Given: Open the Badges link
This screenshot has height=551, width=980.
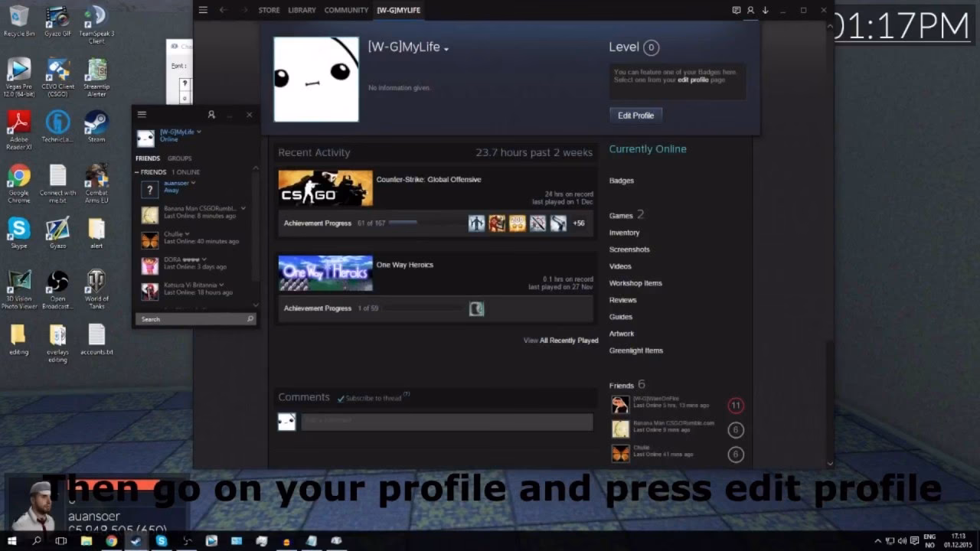Looking at the screenshot, I should pos(622,181).
